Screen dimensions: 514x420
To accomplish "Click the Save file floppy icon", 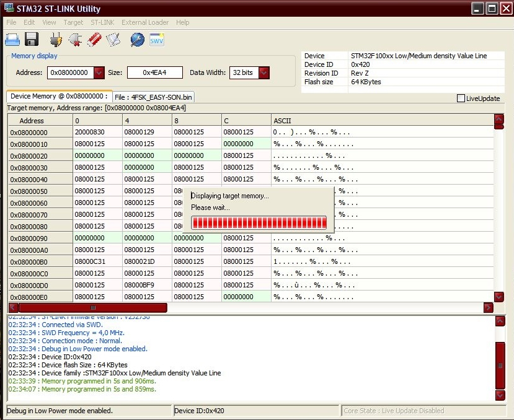I will point(32,40).
